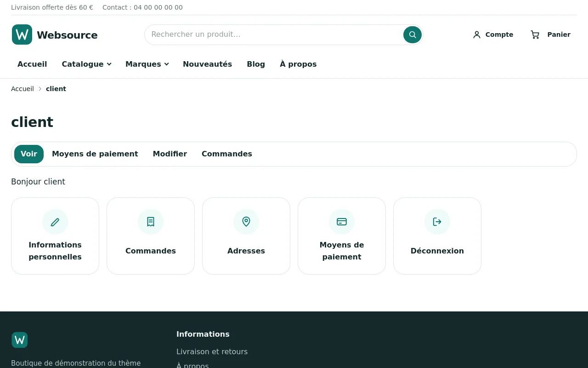Click the Compte user icon
Screen dimensions: 588x368
[477, 34]
